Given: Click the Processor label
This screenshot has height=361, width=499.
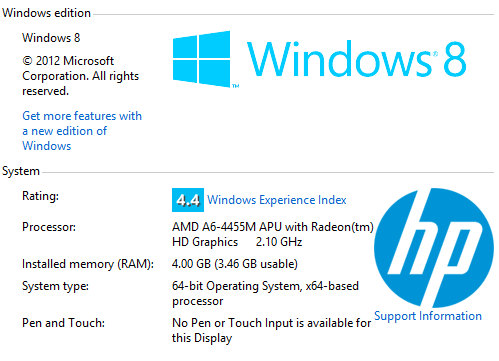Looking at the screenshot, I should click(49, 227).
